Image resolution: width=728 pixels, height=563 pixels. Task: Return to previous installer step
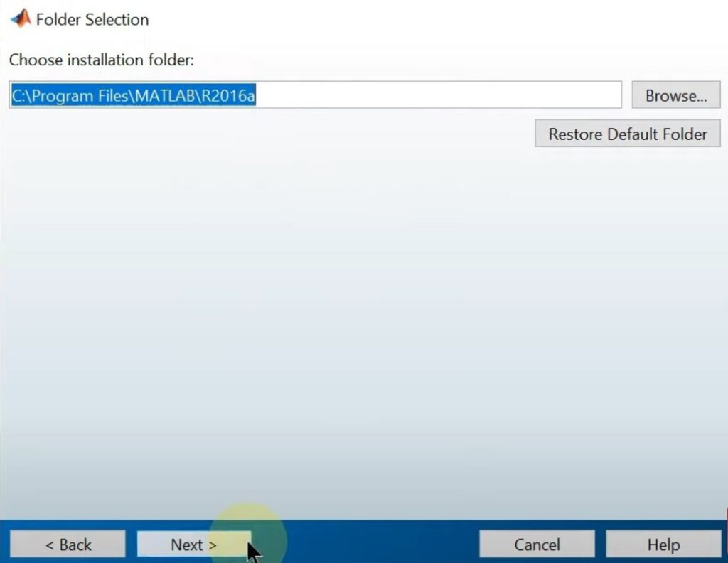click(x=68, y=544)
